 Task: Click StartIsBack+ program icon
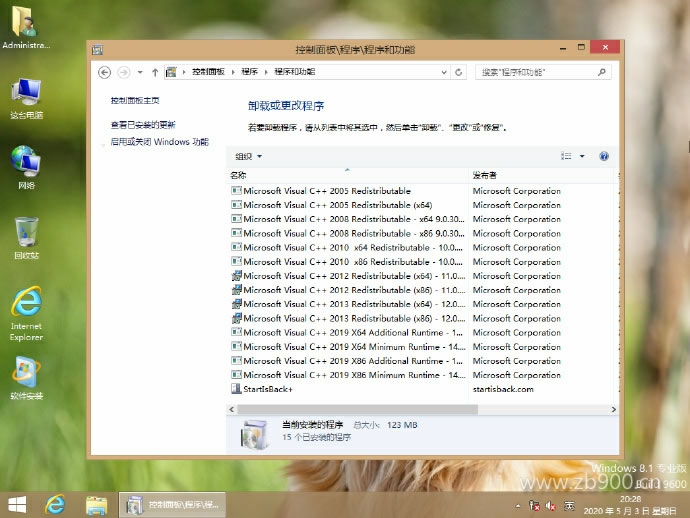(236, 389)
